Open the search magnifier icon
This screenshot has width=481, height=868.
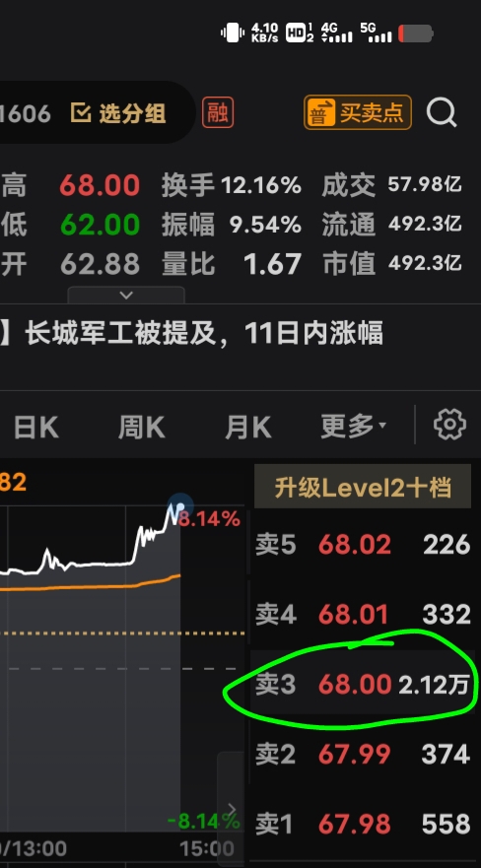442,112
